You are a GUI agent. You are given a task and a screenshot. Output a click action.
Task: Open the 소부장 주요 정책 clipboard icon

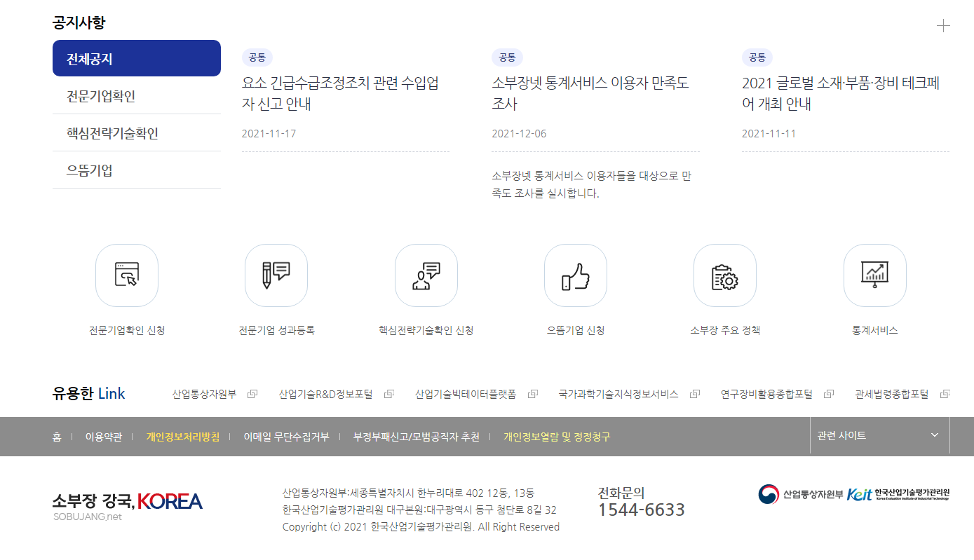click(725, 275)
